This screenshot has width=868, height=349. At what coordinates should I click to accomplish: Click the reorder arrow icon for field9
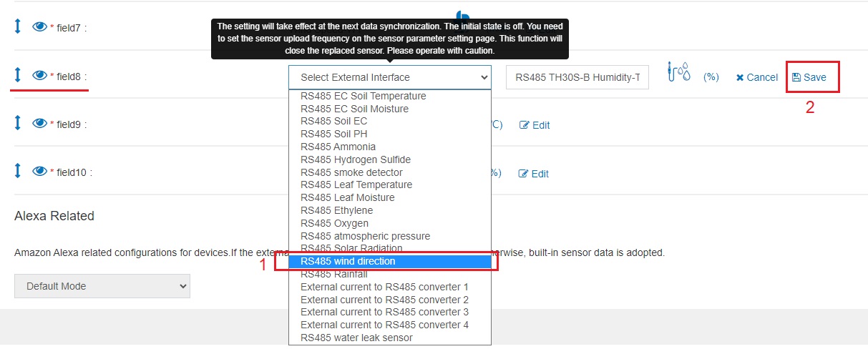(x=18, y=123)
